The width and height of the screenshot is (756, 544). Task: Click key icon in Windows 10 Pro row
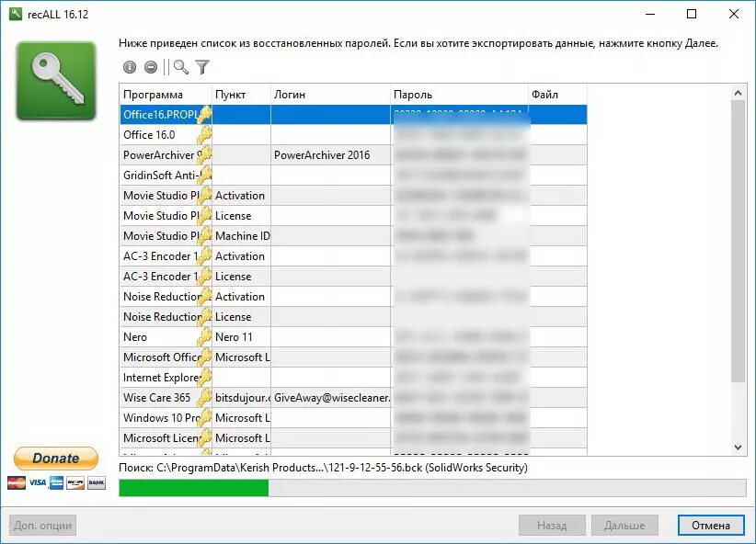tap(204, 418)
